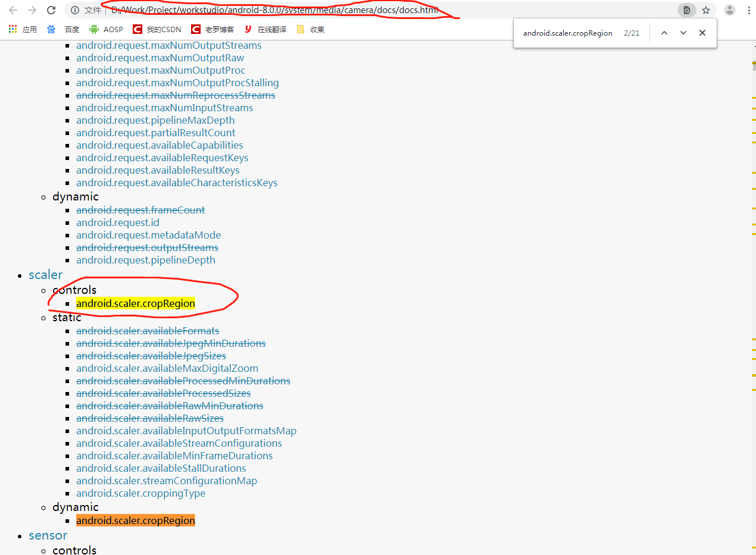Open the android.scaler.availableStreamConfigurations link
This screenshot has height=555, width=756.
(179, 443)
